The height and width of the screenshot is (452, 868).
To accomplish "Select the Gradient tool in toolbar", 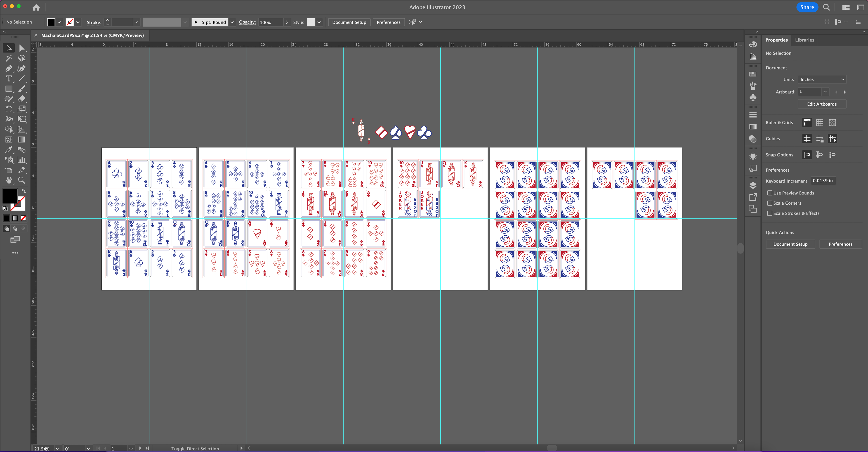I will pyautogui.click(x=21, y=139).
